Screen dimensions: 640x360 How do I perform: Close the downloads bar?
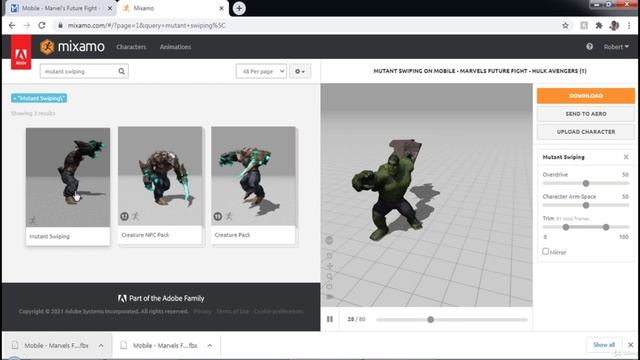point(631,345)
